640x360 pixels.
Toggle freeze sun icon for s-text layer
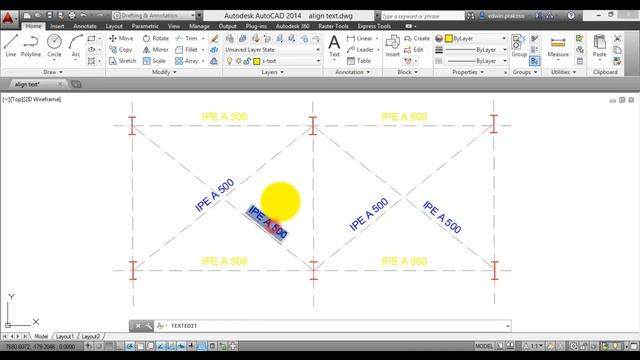click(x=239, y=61)
